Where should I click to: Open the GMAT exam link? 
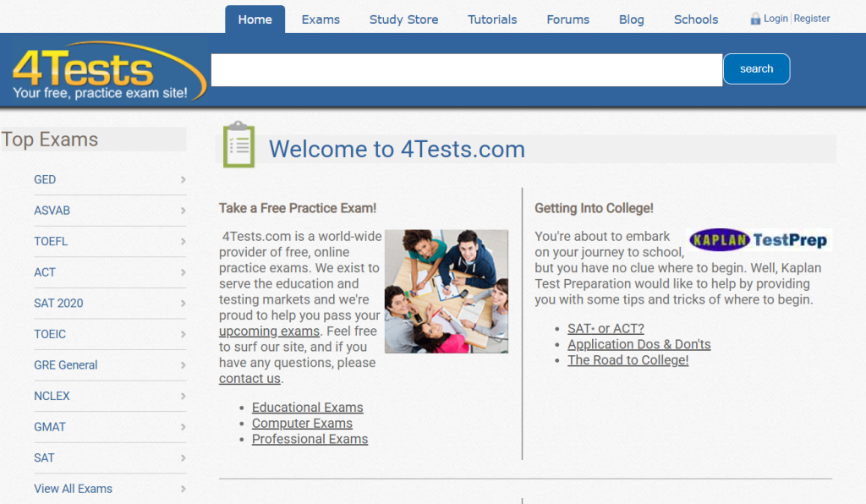click(x=50, y=427)
